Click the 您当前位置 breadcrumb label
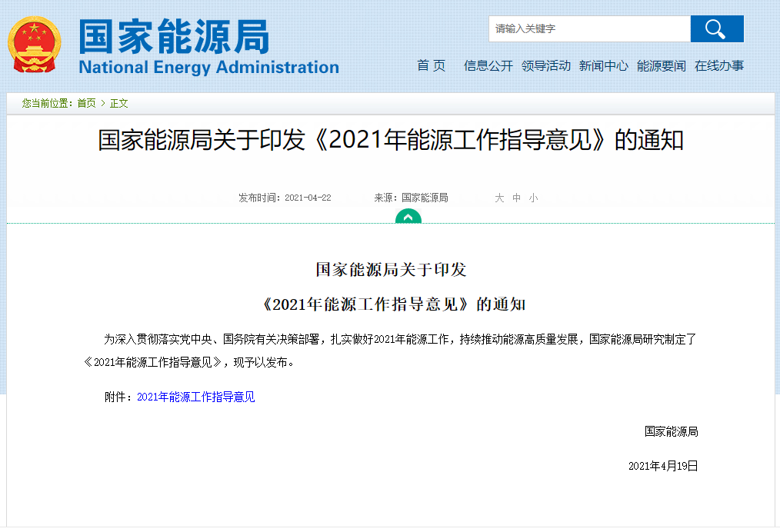This screenshot has width=780, height=532. [x=47, y=103]
